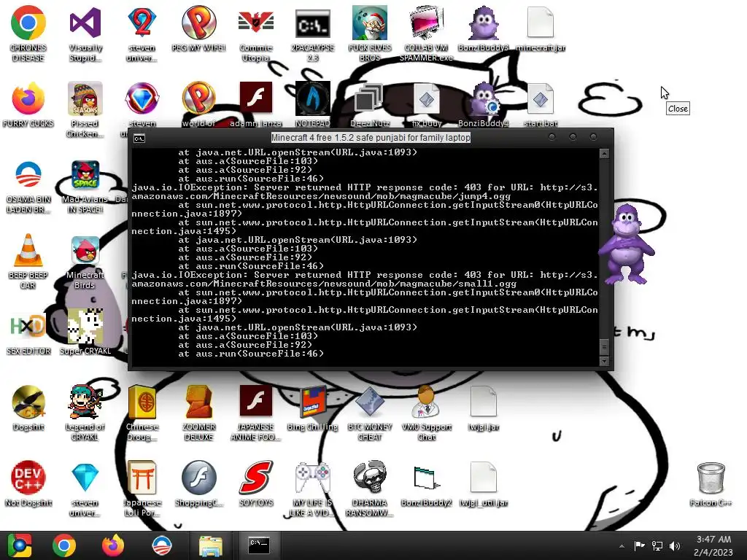Click the console scrollbar down arrow

(x=604, y=362)
